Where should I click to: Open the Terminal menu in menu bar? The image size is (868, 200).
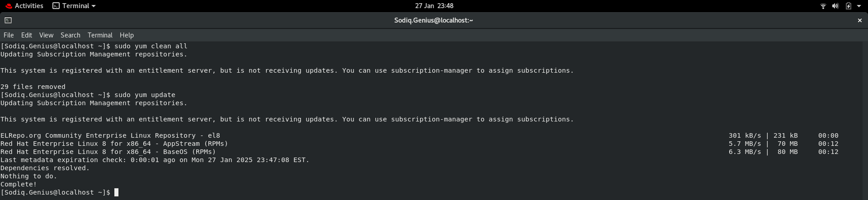click(100, 35)
